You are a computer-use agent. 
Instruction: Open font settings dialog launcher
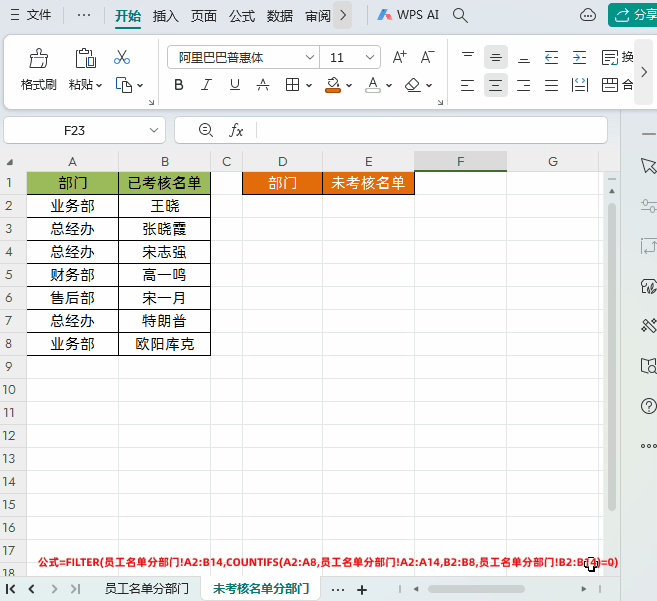pyautogui.click(x=440, y=102)
